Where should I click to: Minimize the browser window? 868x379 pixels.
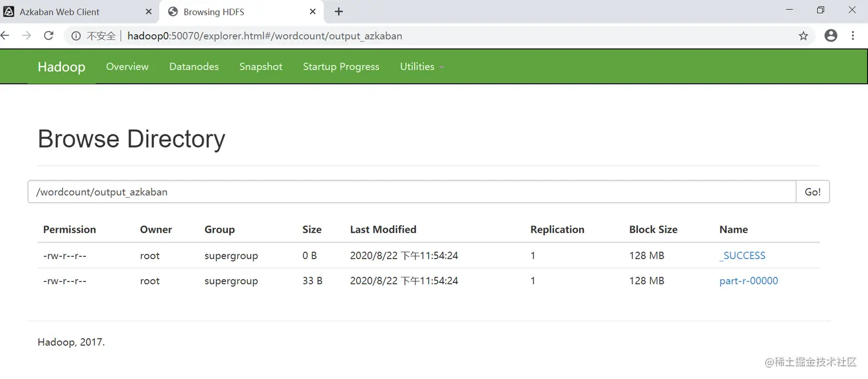pyautogui.click(x=789, y=10)
